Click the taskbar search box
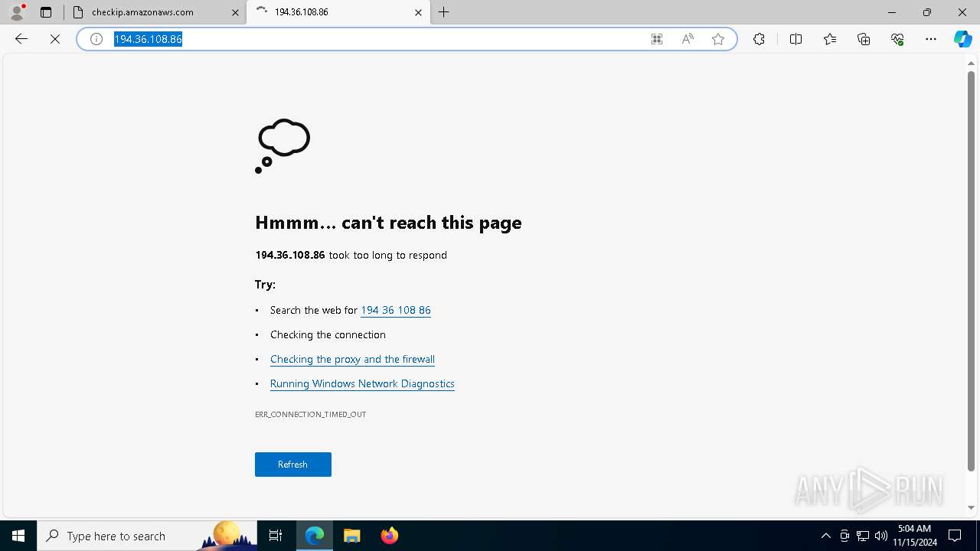Image resolution: width=980 pixels, height=551 pixels. (147, 536)
